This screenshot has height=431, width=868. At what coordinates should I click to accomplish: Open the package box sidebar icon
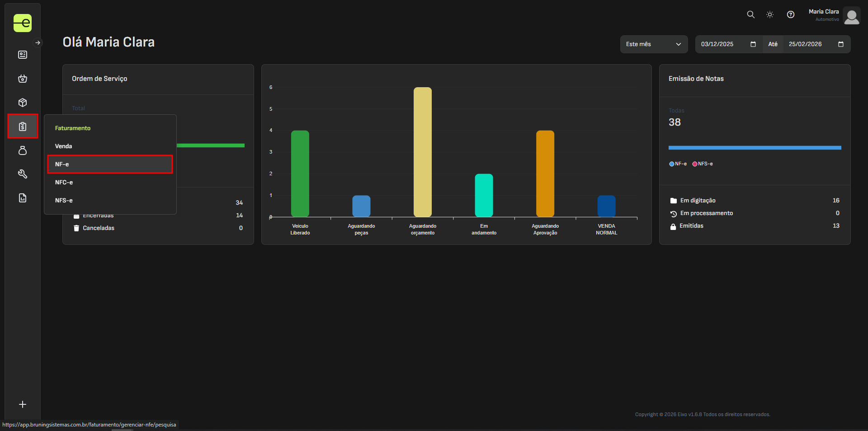(23, 103)
